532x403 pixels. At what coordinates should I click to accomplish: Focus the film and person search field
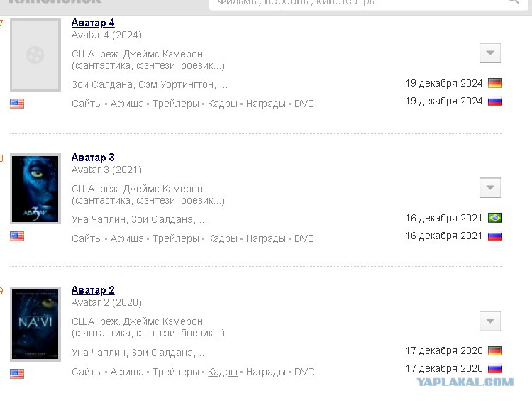click(x=368, y=4)
